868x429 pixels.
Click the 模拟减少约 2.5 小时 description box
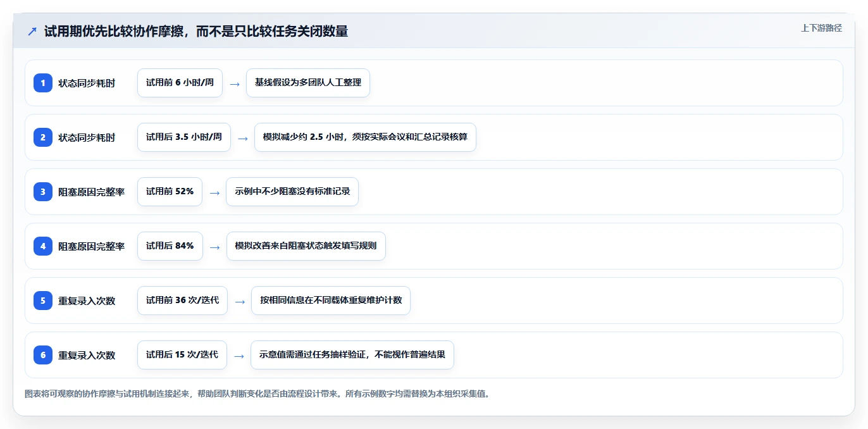pyautogui.click(x=365, y=137)
